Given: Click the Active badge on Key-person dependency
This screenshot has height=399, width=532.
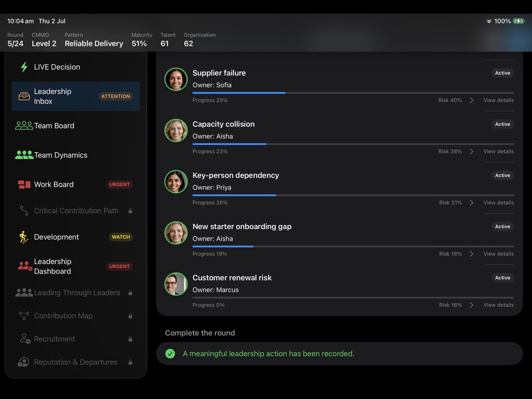Looking at the screenshot, I should coord(503,175).
